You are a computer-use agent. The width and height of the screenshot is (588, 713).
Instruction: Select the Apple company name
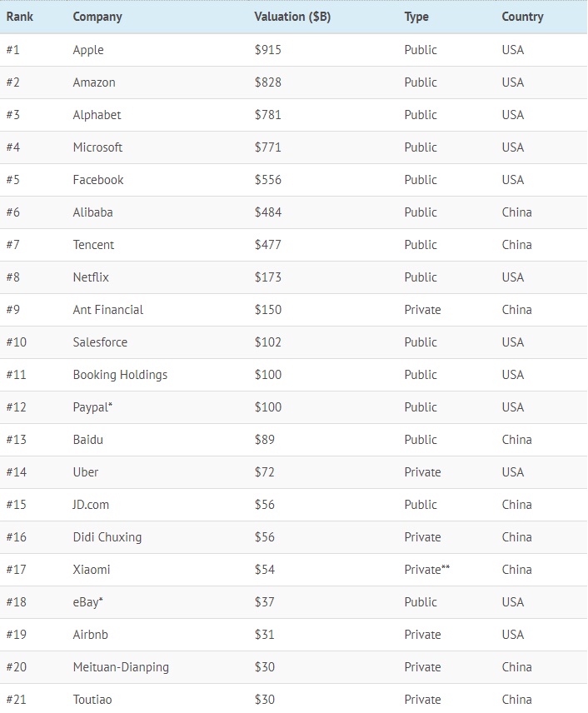point(88,50)
